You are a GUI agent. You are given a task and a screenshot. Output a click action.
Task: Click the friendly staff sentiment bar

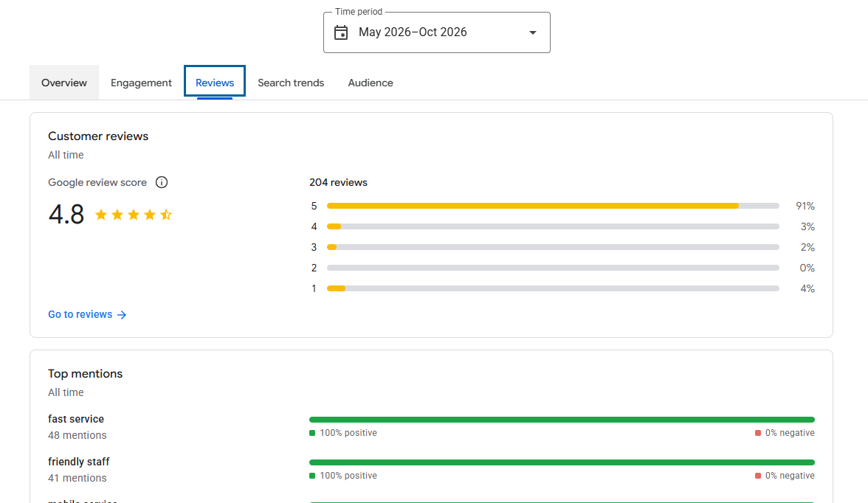click(x=562, y=462)
